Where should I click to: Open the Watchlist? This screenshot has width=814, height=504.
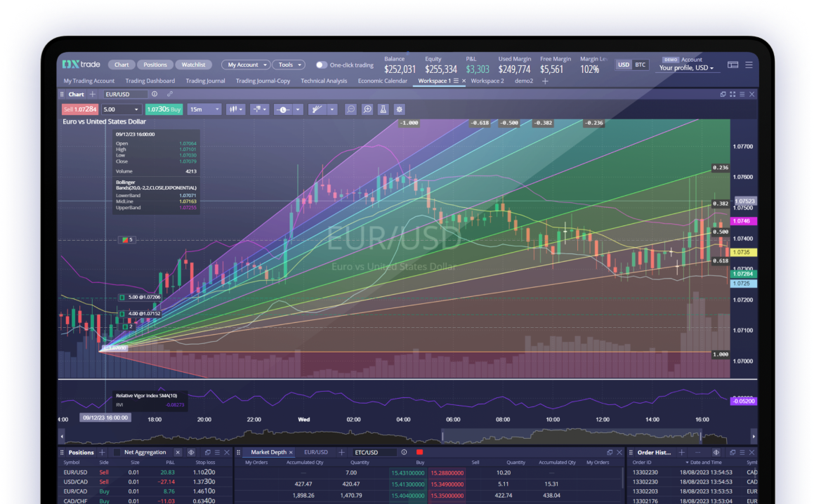193,65
